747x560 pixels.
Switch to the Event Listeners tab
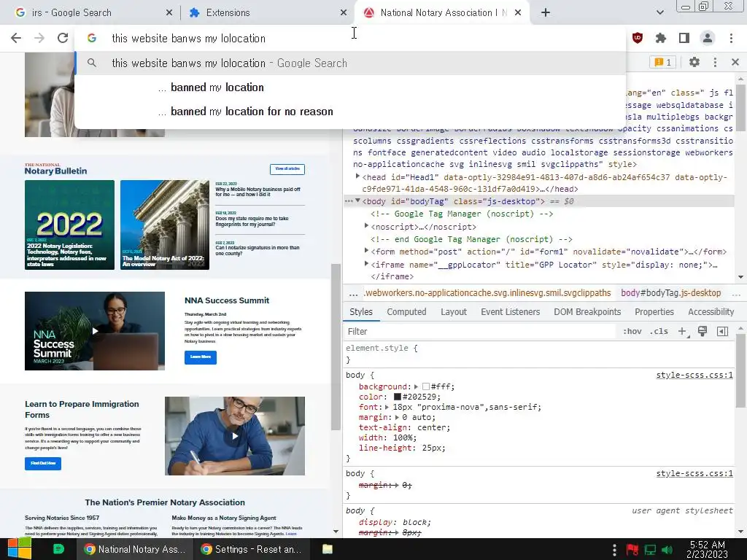tap(510, 312)
